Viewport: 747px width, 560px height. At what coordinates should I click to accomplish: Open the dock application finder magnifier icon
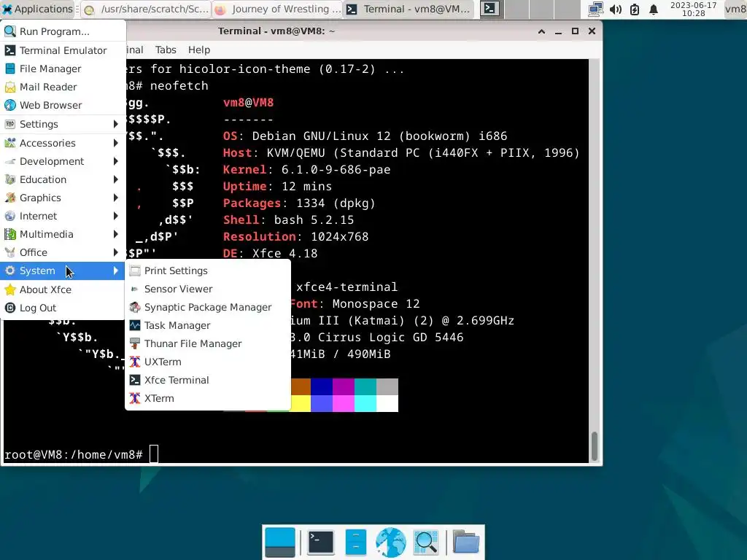pos(426,542)
